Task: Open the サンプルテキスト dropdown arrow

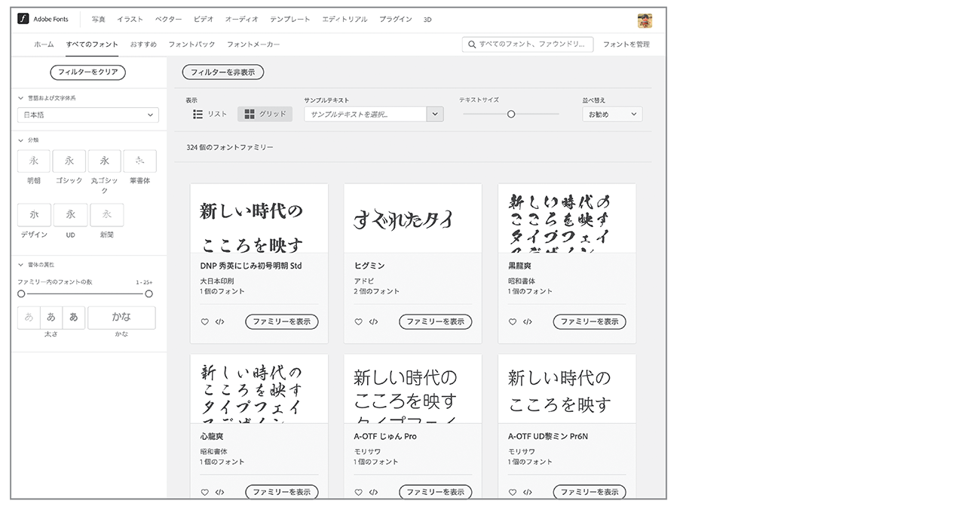Action: pyautogui.click(x=435, y=115)
